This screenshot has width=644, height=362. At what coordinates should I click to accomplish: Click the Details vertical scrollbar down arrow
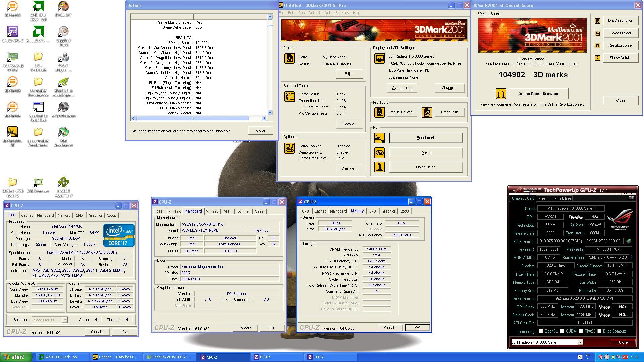pos(270,113)
